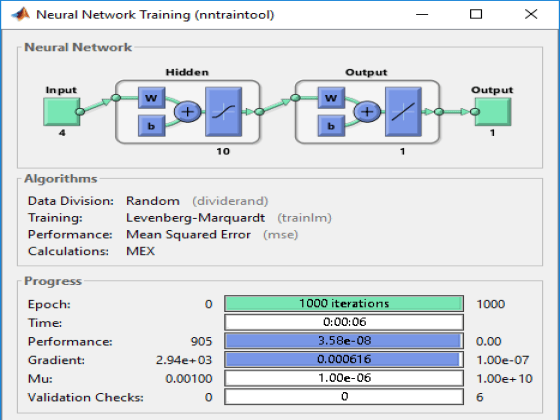560x420 pixels.
Task: Click the trainlm training function label
Action: [304, 218]
